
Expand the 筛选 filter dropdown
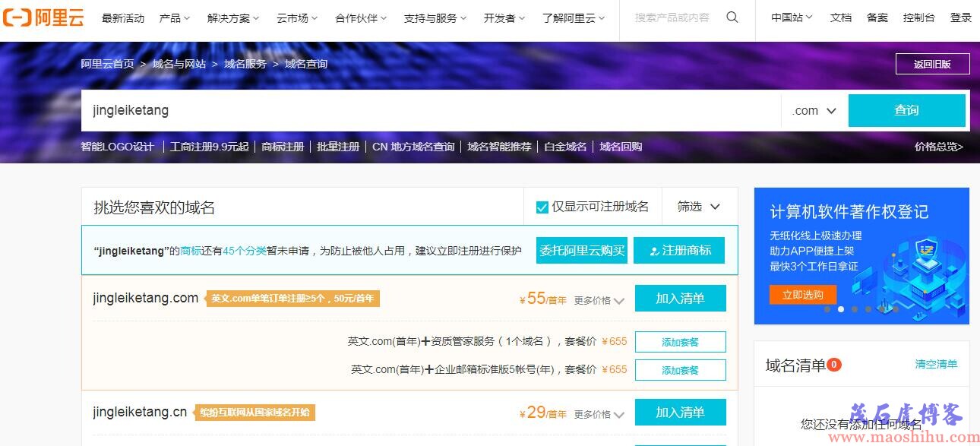[x=699, y=207]
